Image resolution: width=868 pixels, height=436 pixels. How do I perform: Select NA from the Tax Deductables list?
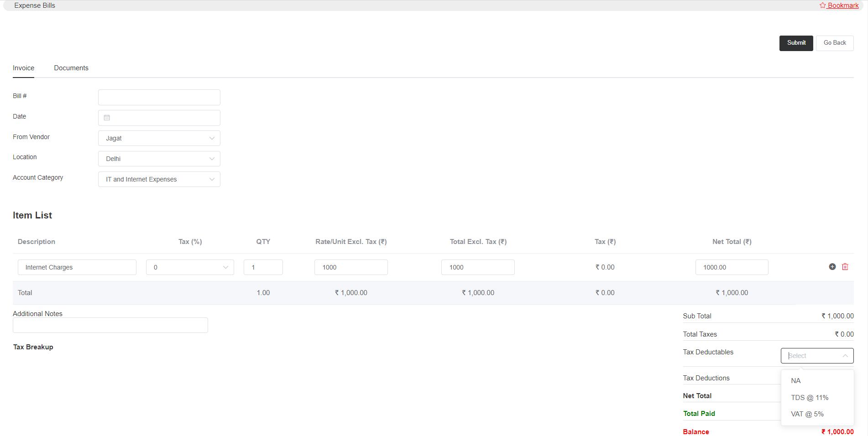(795, 380)
